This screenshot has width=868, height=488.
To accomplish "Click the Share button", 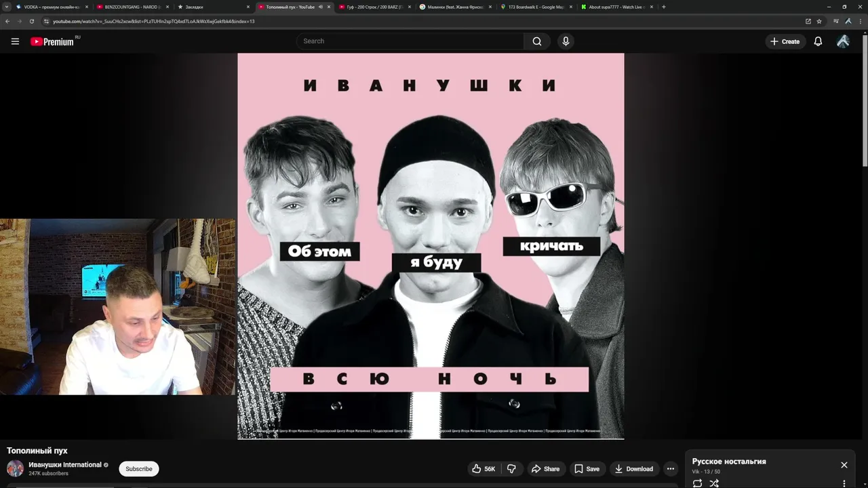I will point(545,468).
